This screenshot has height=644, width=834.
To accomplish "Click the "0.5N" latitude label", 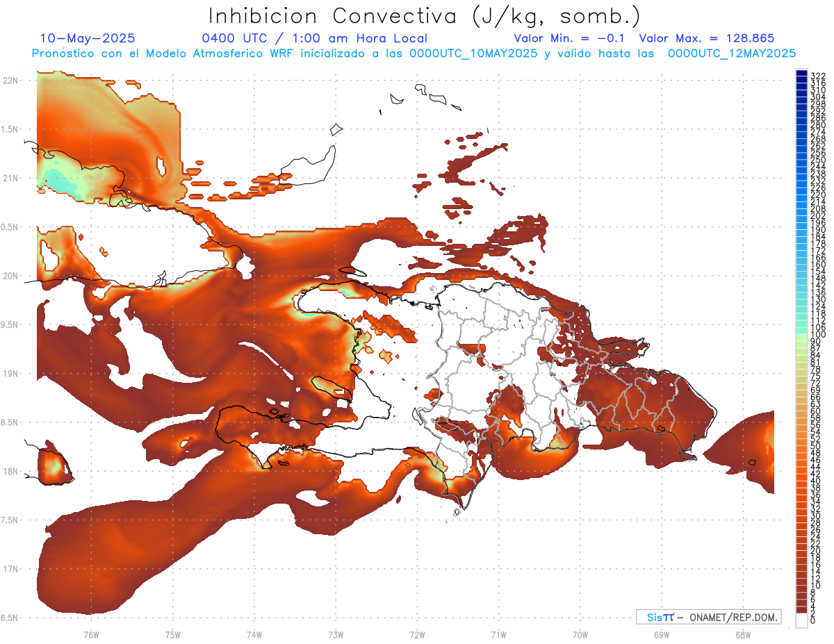I will click(x=10, y=227).
